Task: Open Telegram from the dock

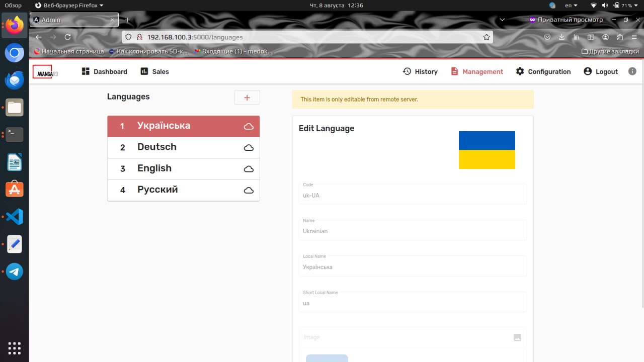Action: (15, 271)
